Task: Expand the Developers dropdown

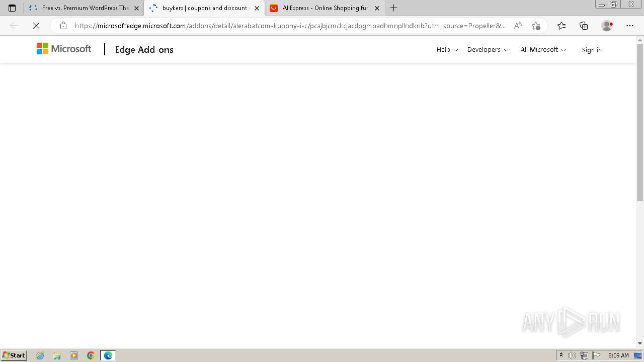Action: click(x=488, y=50)
